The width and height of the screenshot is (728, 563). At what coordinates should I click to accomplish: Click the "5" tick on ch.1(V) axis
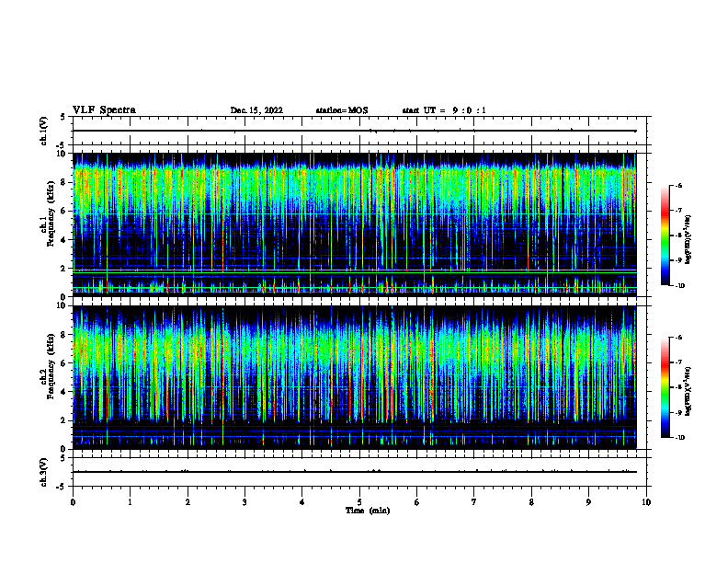tap(63, 117)
